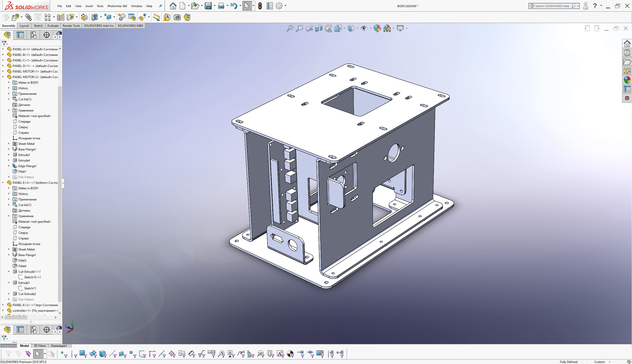
Task: Expand the PANEL-A<1> component node
Action: [x=3, y=49]
